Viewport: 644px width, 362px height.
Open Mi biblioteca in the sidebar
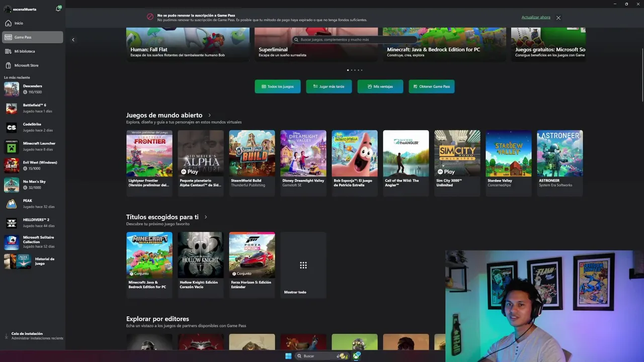click(33, 51)
